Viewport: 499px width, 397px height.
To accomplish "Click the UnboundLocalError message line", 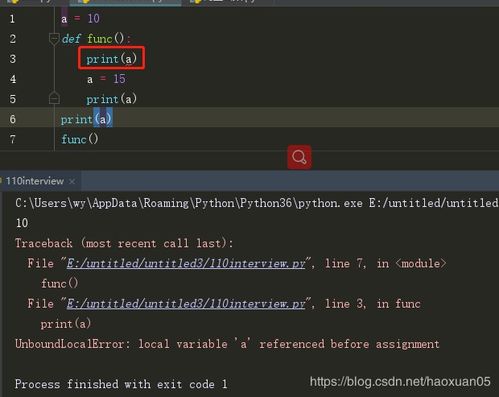I will 227,344.
